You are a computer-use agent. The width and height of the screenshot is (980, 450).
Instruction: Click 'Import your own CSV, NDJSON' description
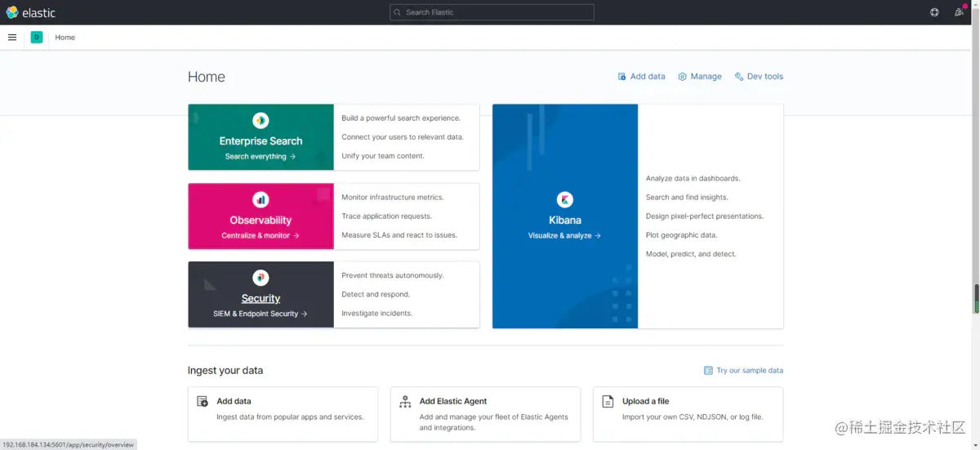pyautogui.click(x=693, y=417)
